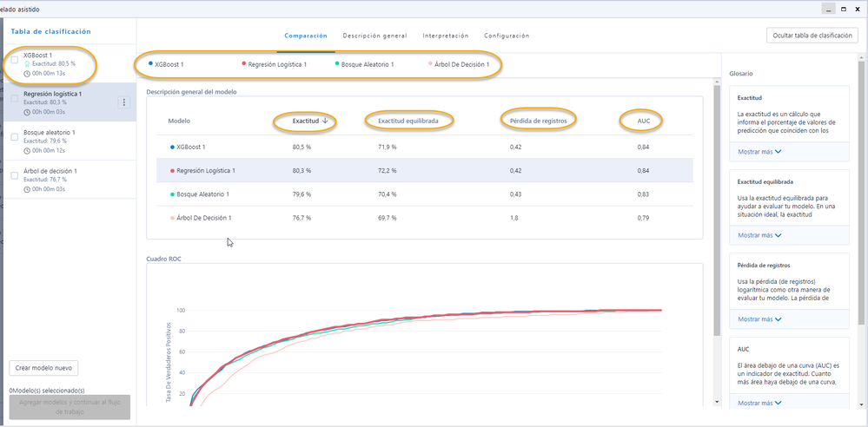Click the clock icon beside 00h 00m 13s
This screenshot has width=868, height=427.
pos(27,74)
